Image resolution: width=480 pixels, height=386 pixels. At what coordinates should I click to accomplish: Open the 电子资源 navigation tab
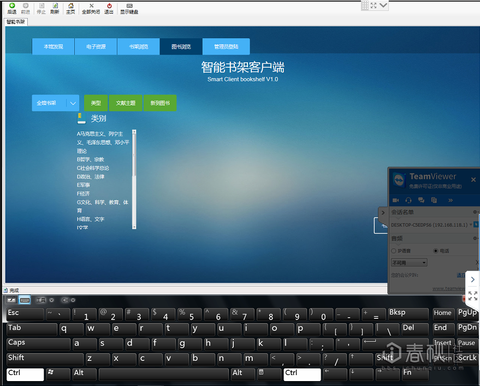(96, 46)
